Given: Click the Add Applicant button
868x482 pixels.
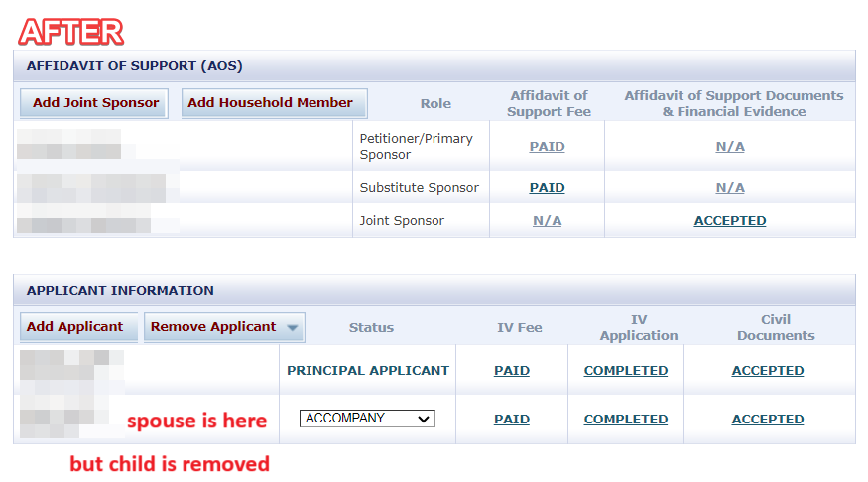Looking at the screenshot, I should click(x=78, y=327).
